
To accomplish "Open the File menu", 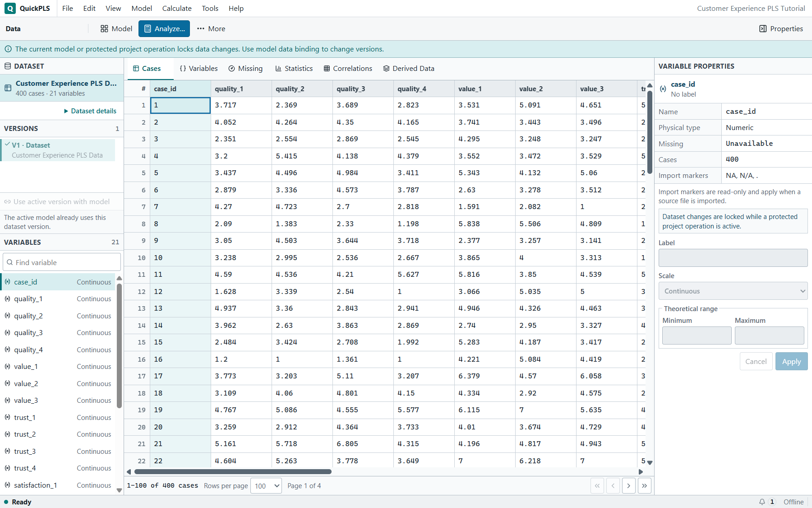I will [x=68, y=8].
